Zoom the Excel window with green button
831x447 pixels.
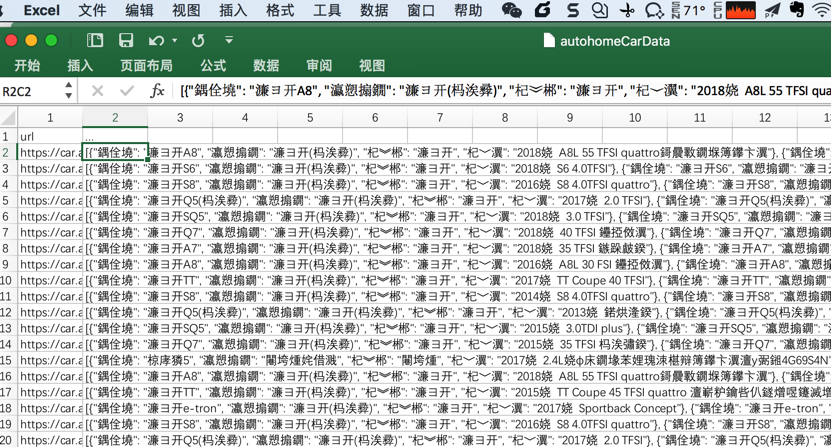coord(51,40)
